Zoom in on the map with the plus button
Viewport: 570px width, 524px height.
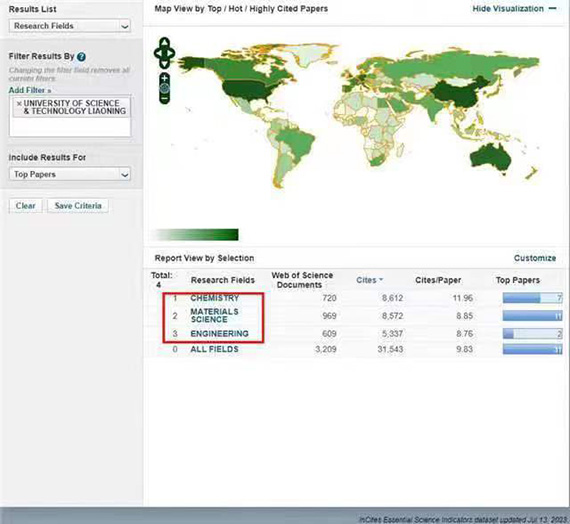(x=165, y=78)
